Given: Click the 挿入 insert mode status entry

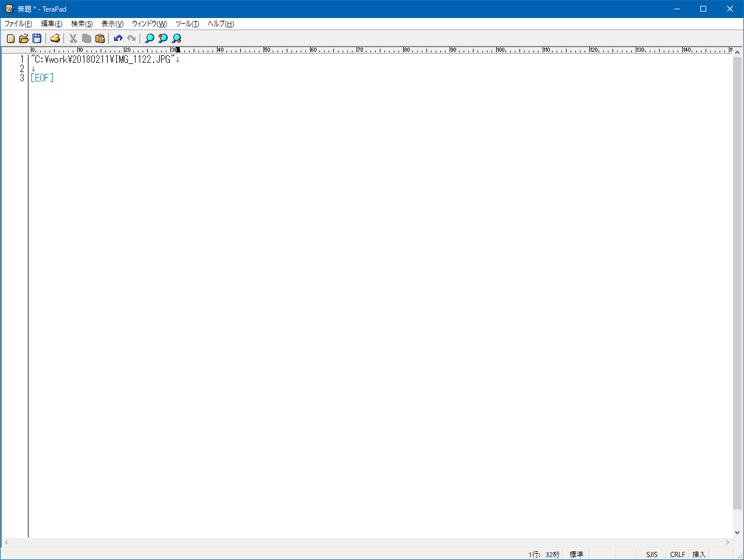Looking at the screenshot, I should pos(699,555).
